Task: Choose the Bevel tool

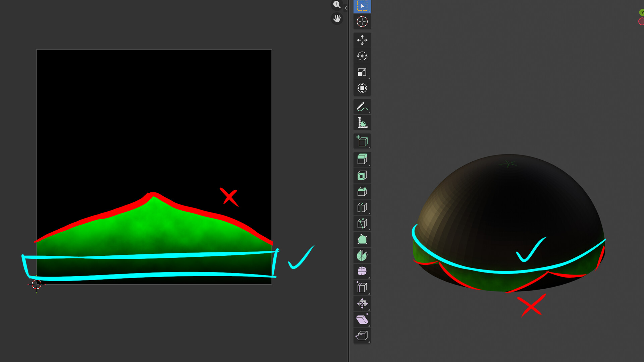Action: point(362,191)
